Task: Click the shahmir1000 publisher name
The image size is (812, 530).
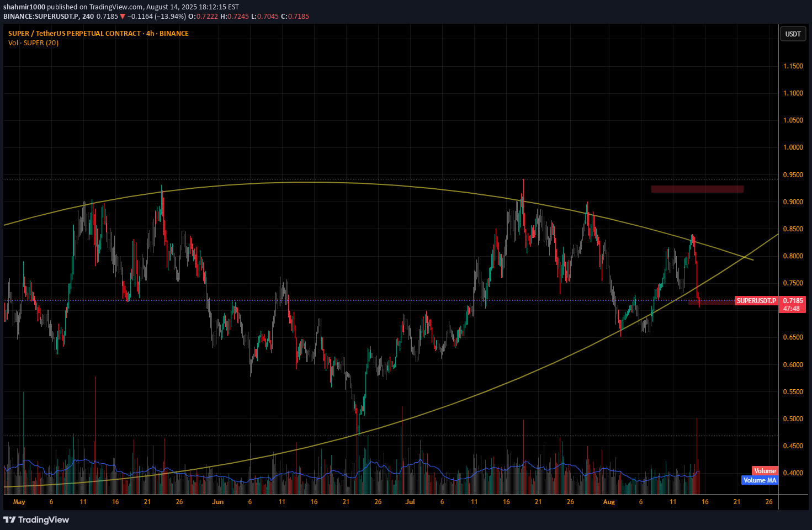Action: click(x=24, y=7)
